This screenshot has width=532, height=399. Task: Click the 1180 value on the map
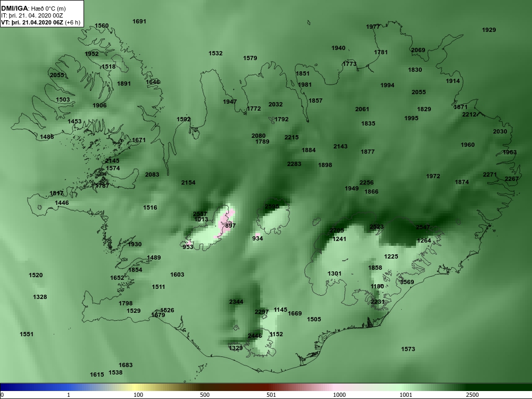[377, 286]
